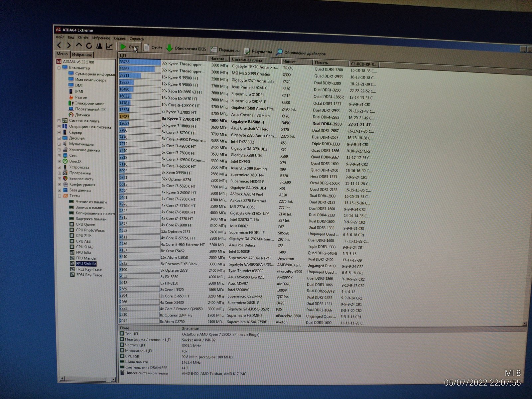The height and width of the screenshot is (399, 532).
Task: Select the Имя компьютера icon
Action: [71, 80]
